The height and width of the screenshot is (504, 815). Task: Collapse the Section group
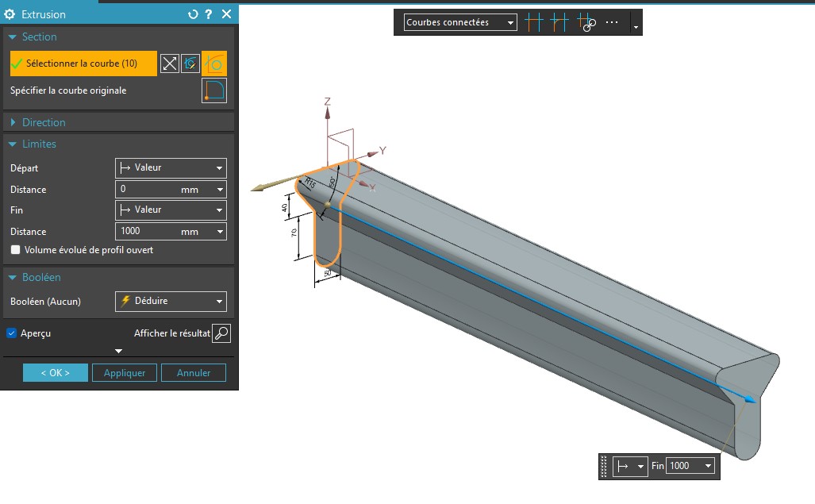coord(13,37)
